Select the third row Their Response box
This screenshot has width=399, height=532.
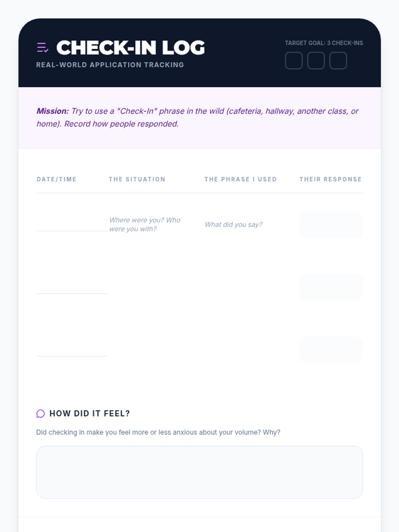pyautogui.click(x=331, y=349)
